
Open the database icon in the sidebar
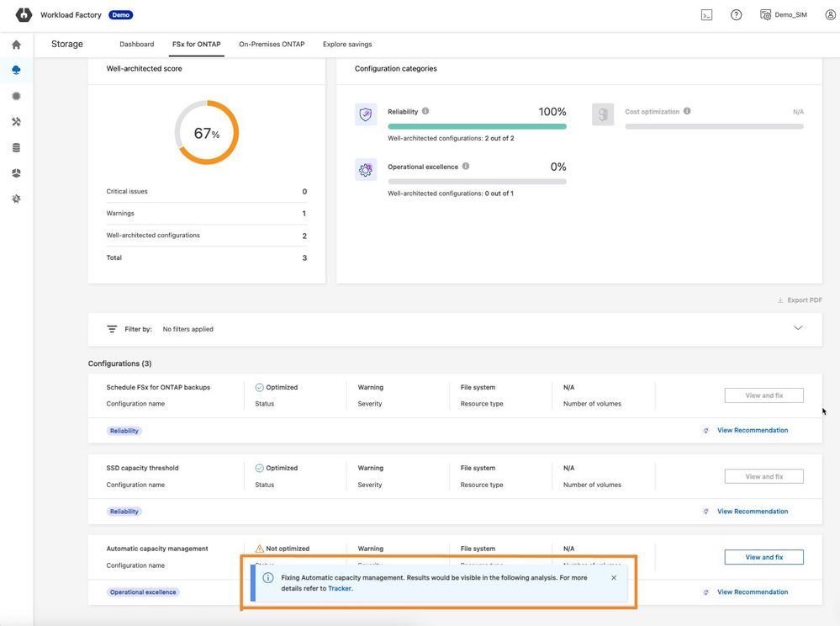coord(16,148)
